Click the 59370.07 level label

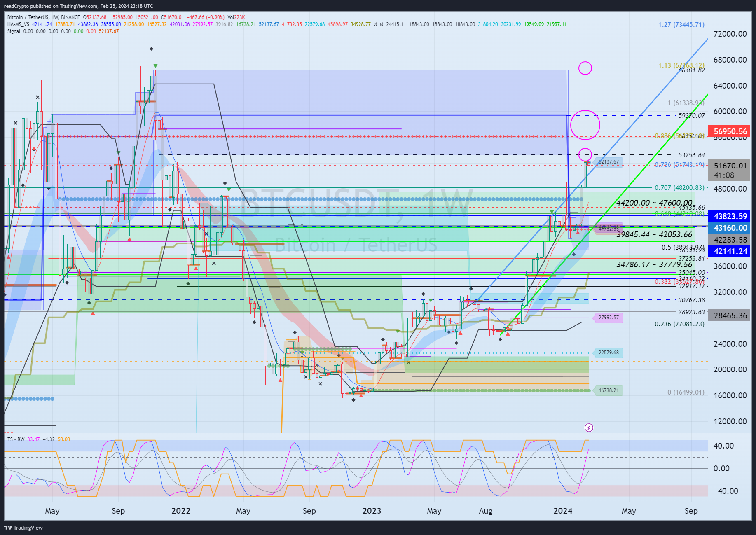point(692,116)
